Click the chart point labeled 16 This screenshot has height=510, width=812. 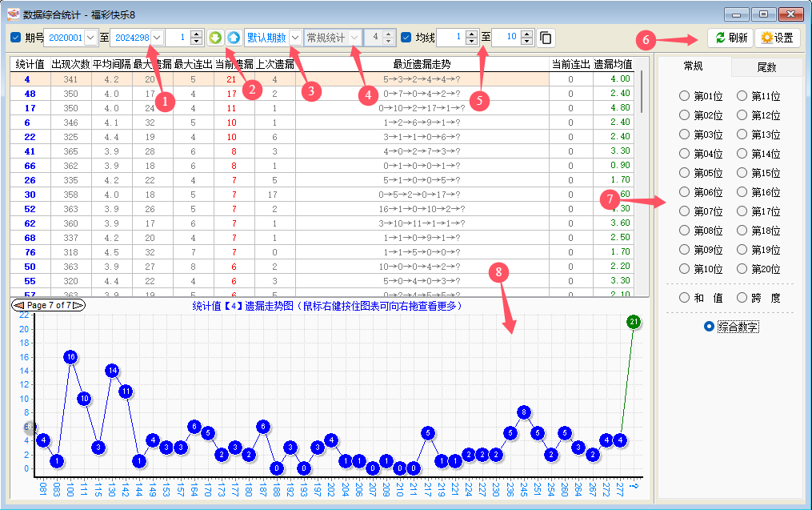[x=70, y=356]
